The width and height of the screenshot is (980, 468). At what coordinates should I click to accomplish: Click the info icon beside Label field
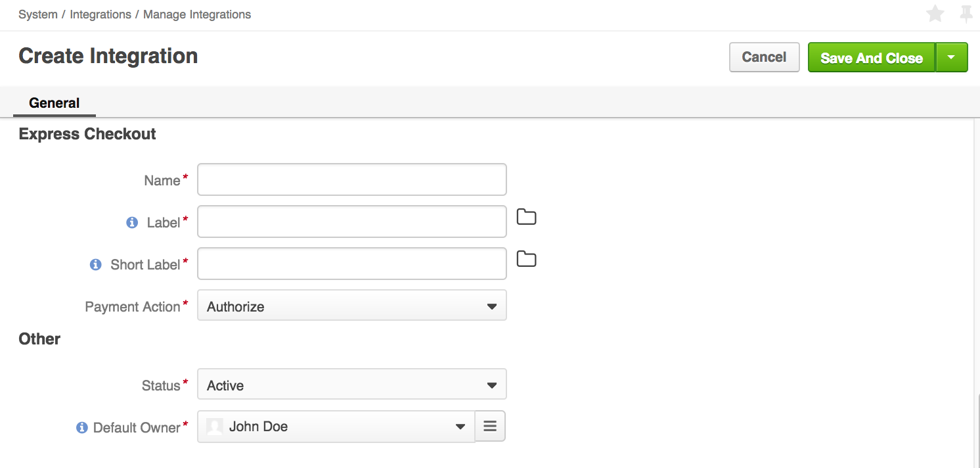(131, 222)
